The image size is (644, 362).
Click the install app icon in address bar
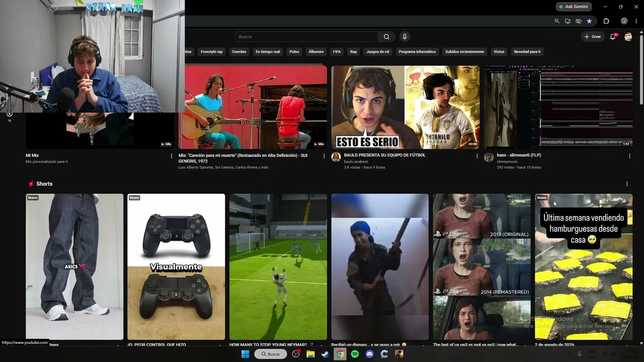(x=568, y=21)
